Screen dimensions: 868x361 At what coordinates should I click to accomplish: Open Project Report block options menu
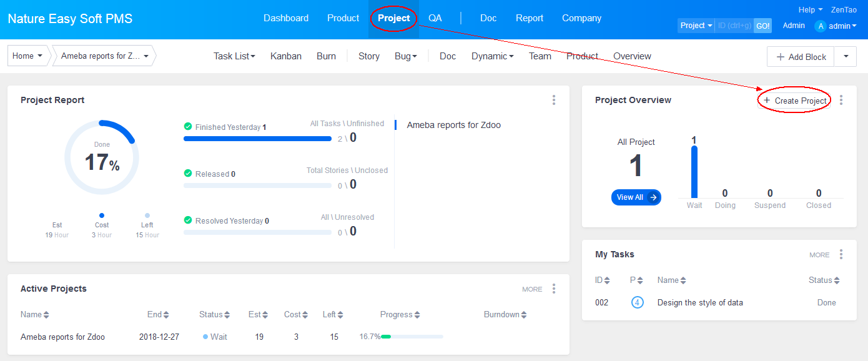554,100
